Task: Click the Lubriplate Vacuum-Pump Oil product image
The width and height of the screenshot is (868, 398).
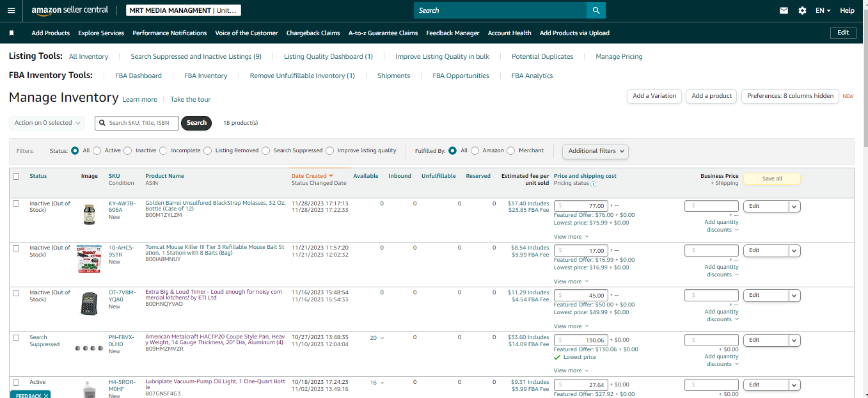Action: [x=89, y=389]
